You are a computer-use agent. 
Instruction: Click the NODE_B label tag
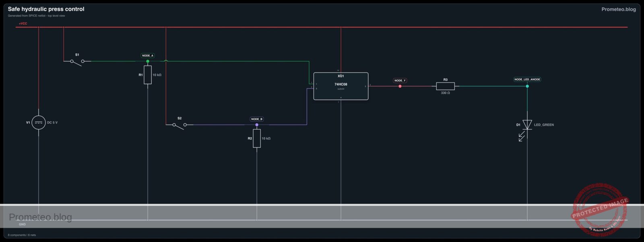point(257,119)
